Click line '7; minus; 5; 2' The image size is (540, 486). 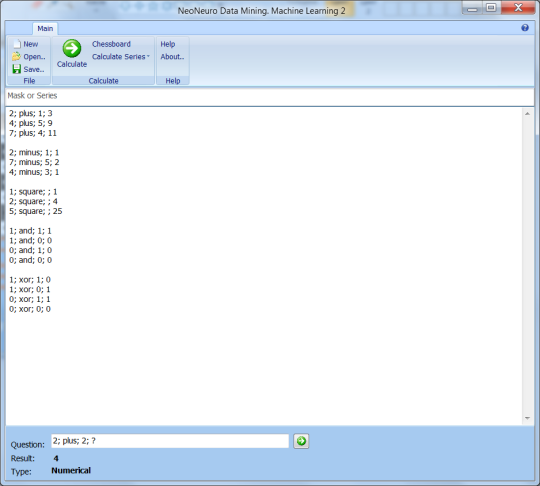(x=34, y=162)
